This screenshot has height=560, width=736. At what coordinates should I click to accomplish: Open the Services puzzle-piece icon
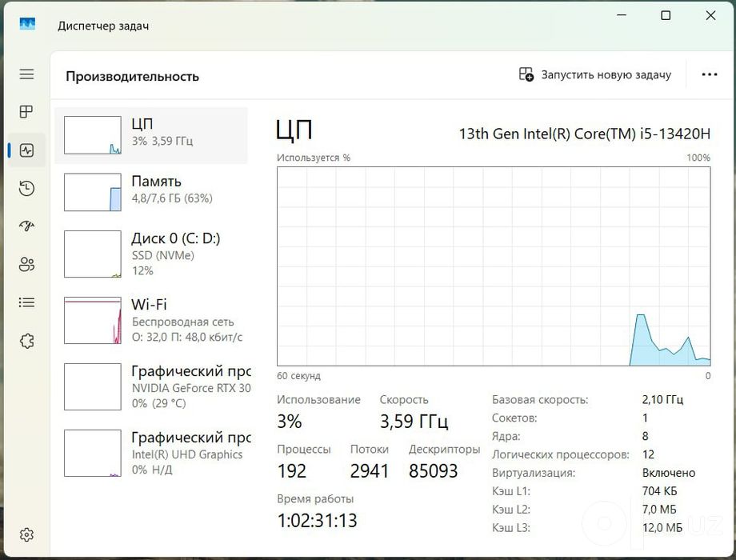[x=26, y=341]
